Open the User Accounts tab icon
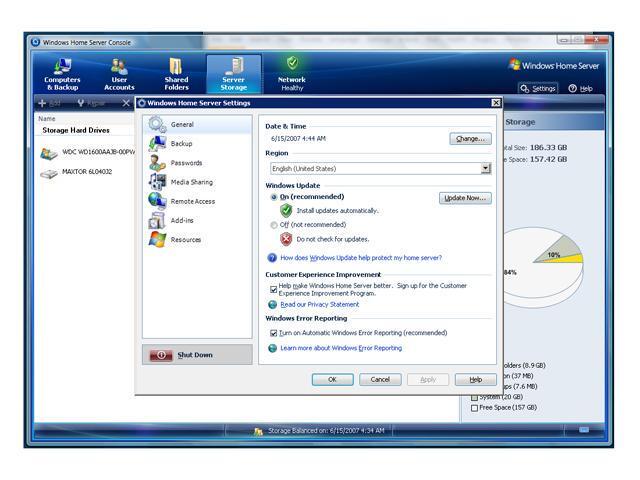Screen dimensions: 640x480 pyautogui.click(x=119, y=66)
